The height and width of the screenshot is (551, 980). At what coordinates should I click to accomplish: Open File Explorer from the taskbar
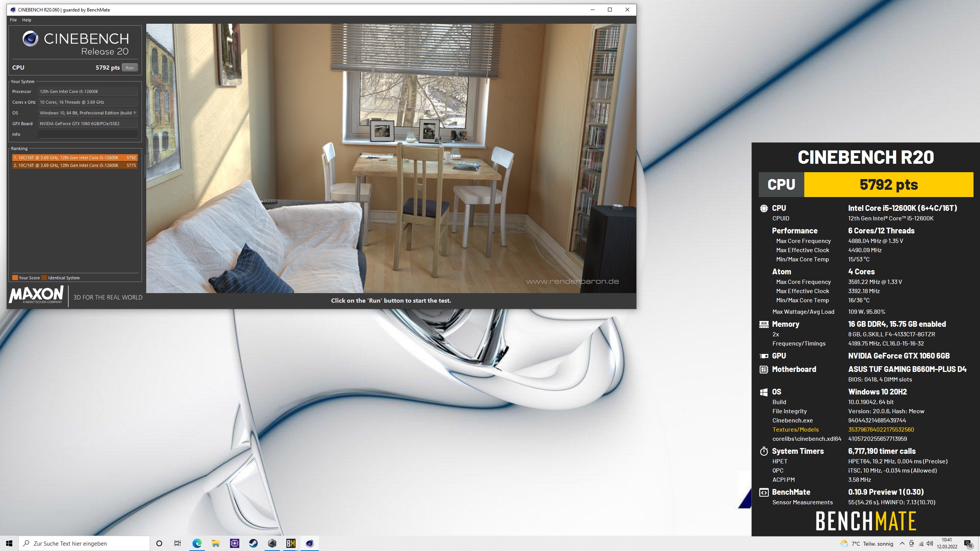point(216,543)
